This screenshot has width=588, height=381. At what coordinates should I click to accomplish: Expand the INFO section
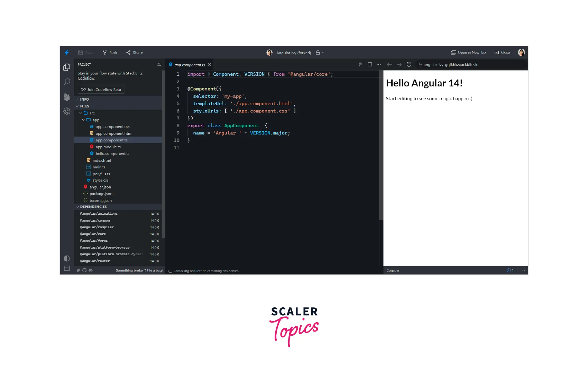coord(84,99)
